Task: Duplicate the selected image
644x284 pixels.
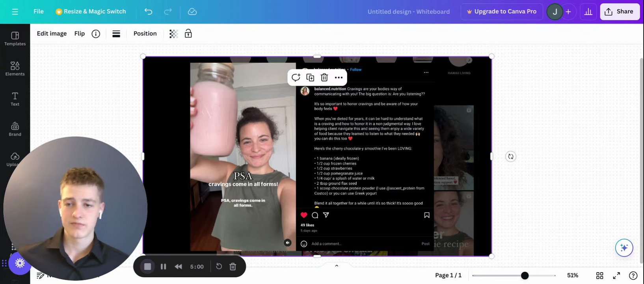Action: point(310,77)
